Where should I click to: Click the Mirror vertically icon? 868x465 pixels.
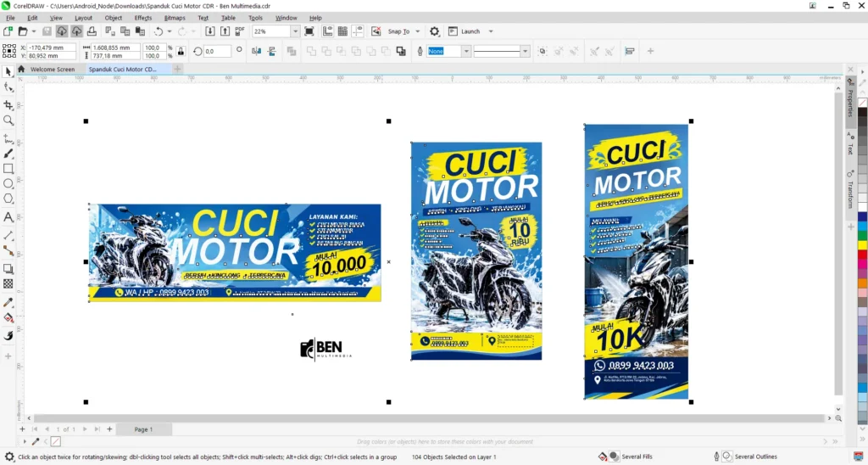[x=272, y=51]
